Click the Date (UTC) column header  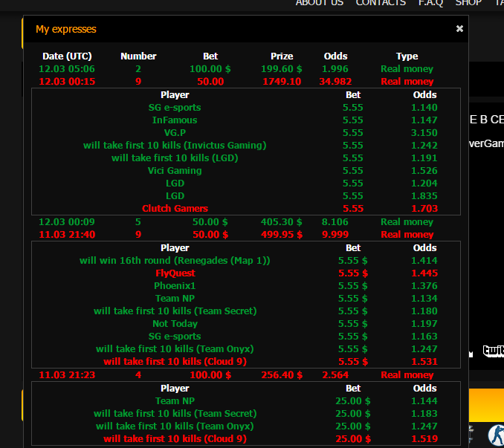pos(67,56)
